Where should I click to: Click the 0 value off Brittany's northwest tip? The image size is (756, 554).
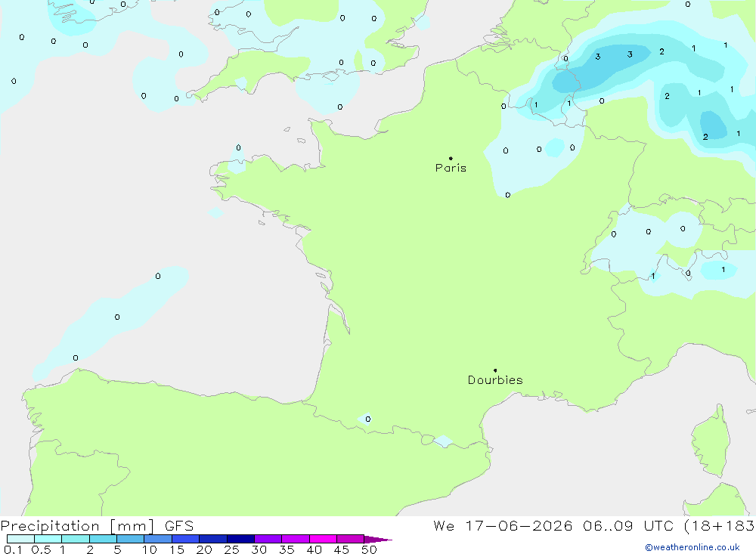coord(238,147)
